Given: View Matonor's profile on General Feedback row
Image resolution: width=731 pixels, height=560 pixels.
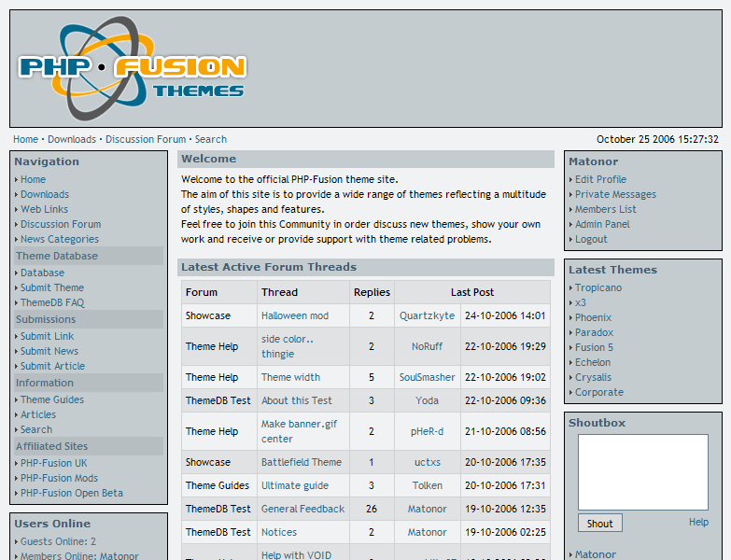Looking at the screenshot, I should pyautogui.click(x=427, y=509).
